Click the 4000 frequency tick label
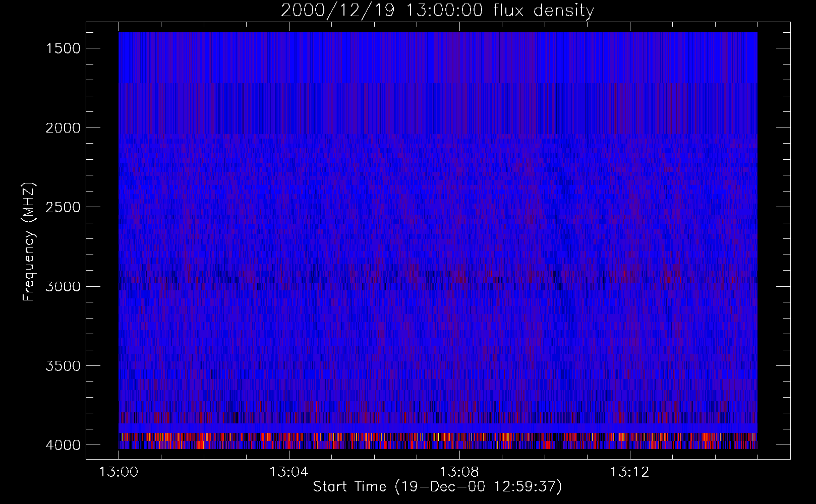 [x=63, y=445]
